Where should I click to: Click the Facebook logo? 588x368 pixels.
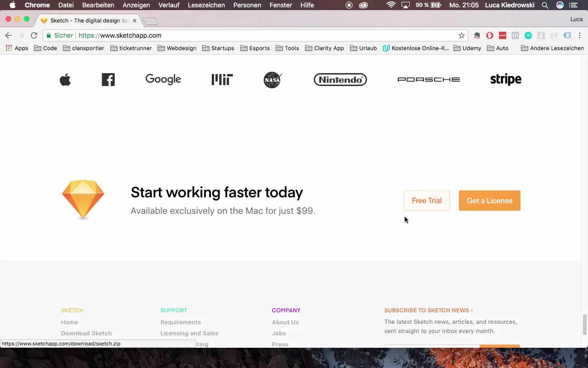pos(108,80)
